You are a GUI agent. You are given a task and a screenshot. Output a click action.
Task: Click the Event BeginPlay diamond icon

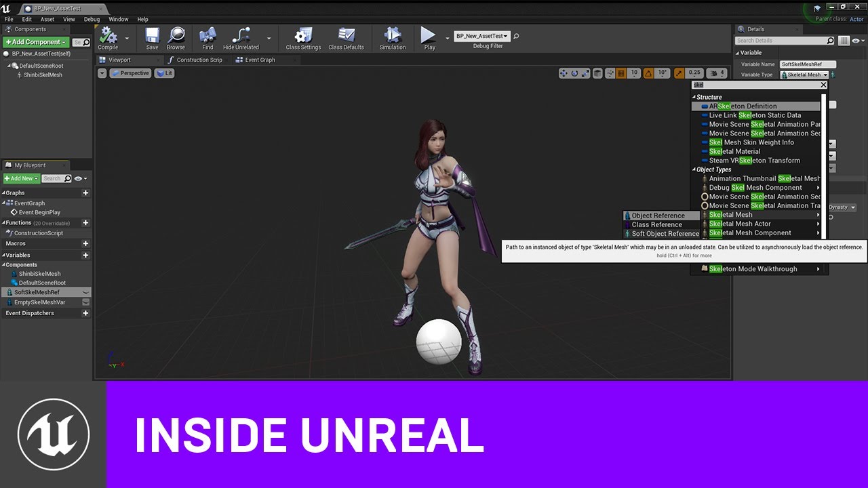pyautogui.click(x=14, y=212)
